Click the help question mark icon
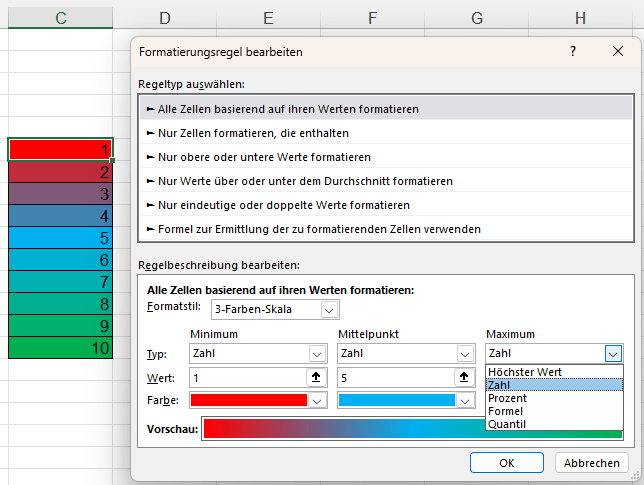This screenshot has width=644, height=485. pyautogui.click(x=573, y=51)
